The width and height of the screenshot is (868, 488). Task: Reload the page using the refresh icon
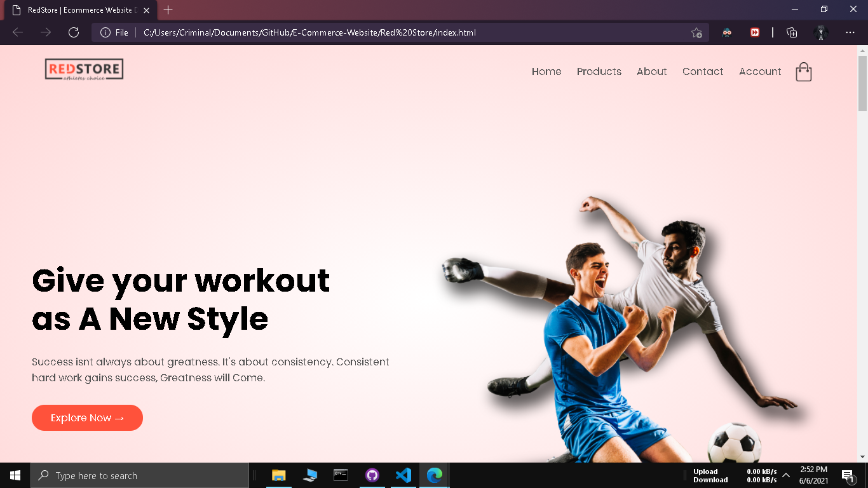73,32
